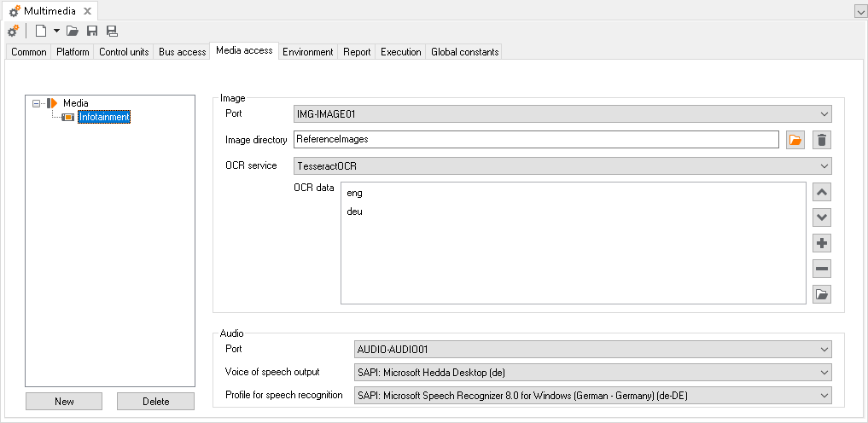This screenshot has width=868, height=423.
Task: Show the Global constants tab
Action: [x=465, y=52]
